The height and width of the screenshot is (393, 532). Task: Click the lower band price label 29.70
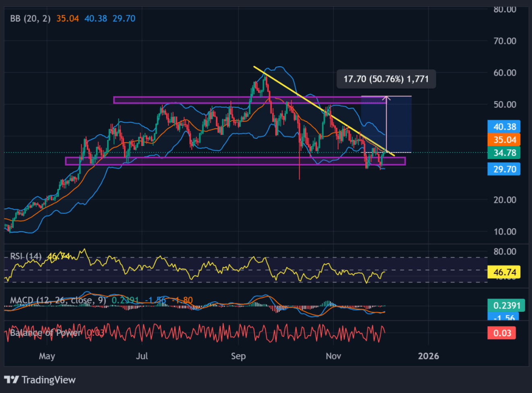[504, 169]
